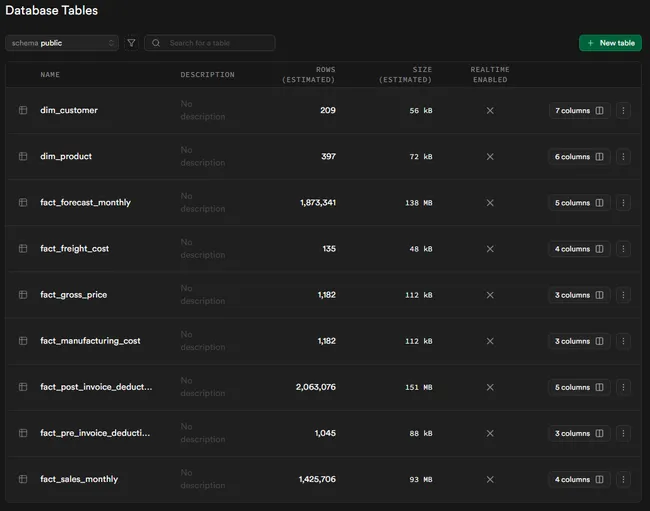Click the 151 MB size value
Image resolution: width=650 pixels, height=511 pixels.
click(419, 387)
